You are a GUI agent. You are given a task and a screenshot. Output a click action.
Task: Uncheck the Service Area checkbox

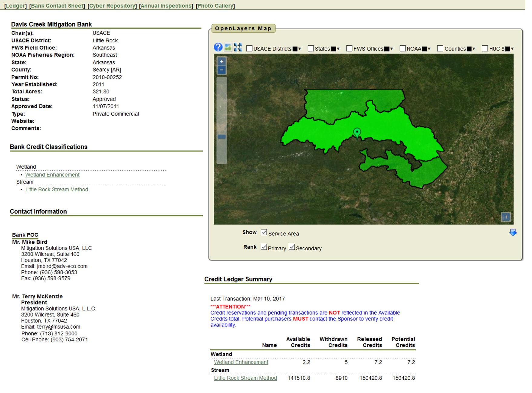pyautogui.click(x=264, y=232)
